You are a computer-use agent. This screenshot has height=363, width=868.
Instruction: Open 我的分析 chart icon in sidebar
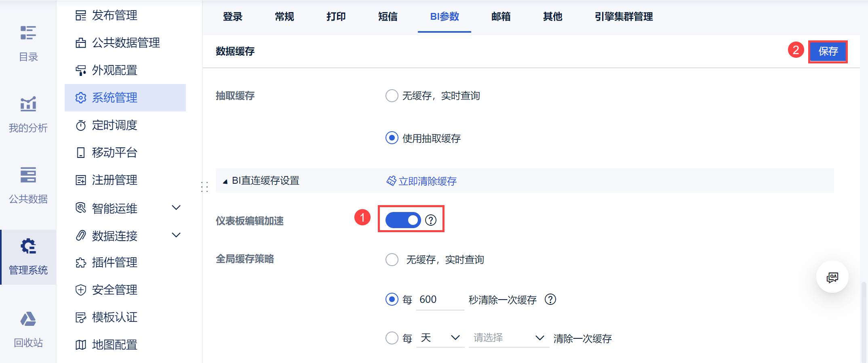pos(28,104)
